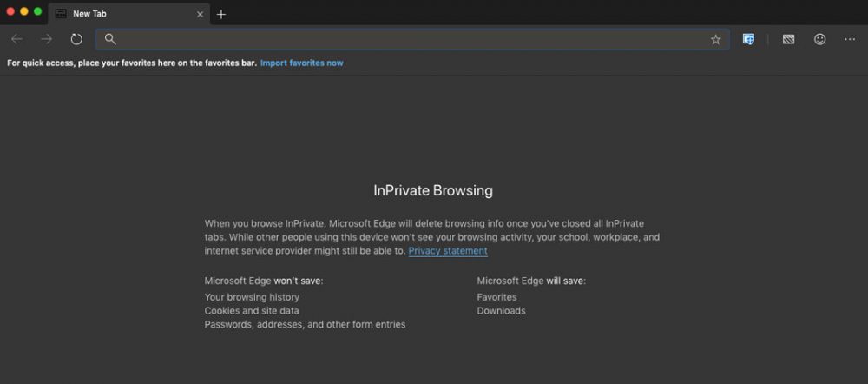Click the Import favorites now link
Screen dimensions: 868x384
click(x=301, y=63)
